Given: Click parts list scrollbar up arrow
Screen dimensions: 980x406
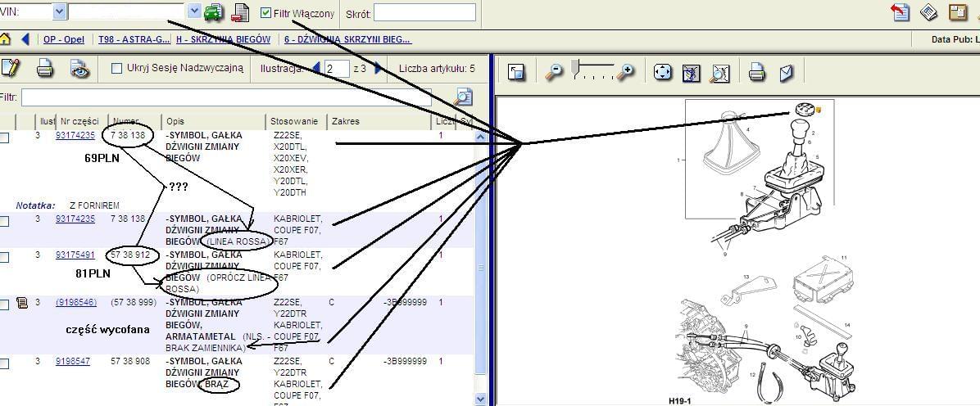Looking at the screenshot, I should point(481,136).
